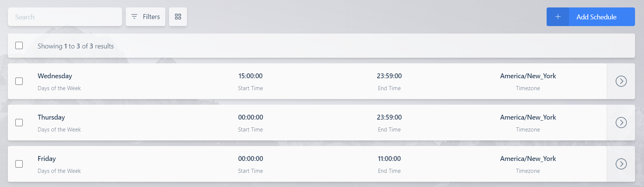Select the Friday schedule checkbox
This screenshot has height=187, width=644.
point(19,164)
